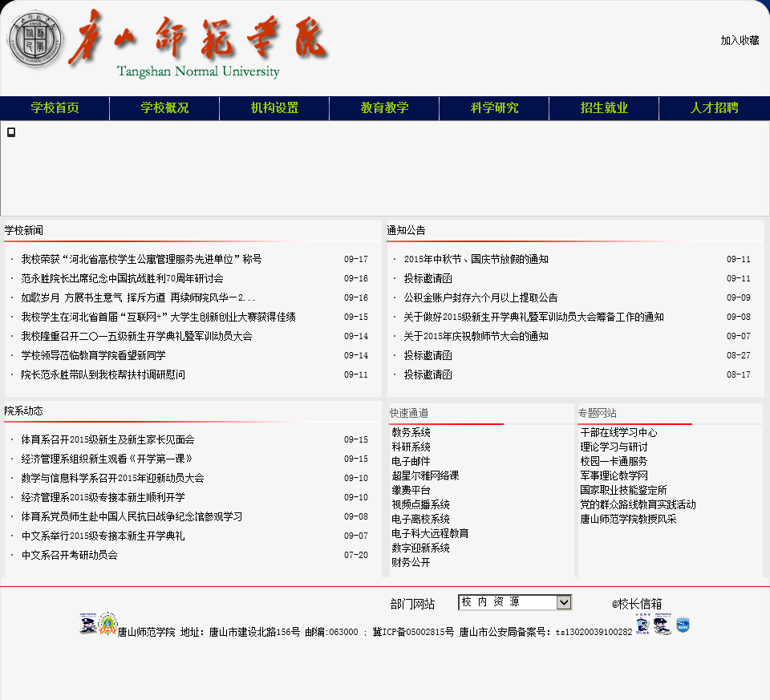This screenshot has height=700, width=770.
Task: Open the 科学研究 navigation menu
Action: pyautogui.click(x=494, y=108)
